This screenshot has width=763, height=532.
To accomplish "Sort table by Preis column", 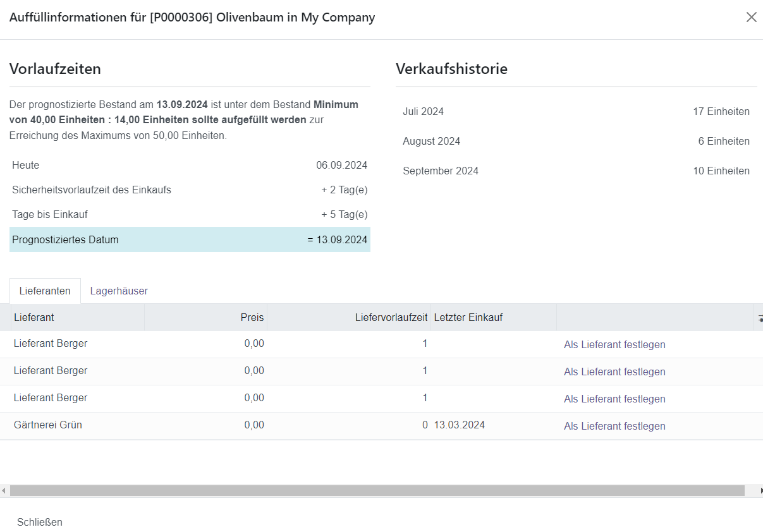I will tap(252, 317).
